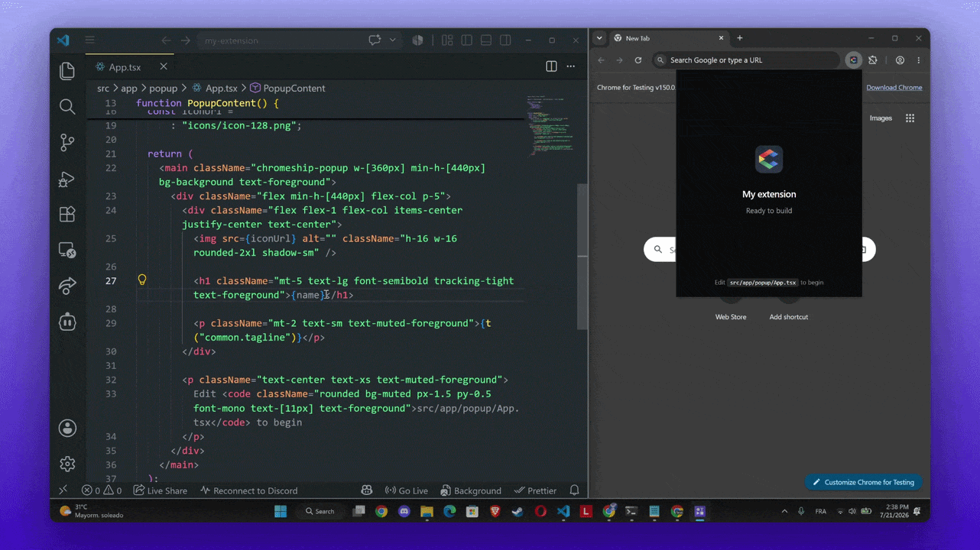This screenshot has height=550, width=980.
Task: Start Go Live server from status bar
Action: pos(407,490)
